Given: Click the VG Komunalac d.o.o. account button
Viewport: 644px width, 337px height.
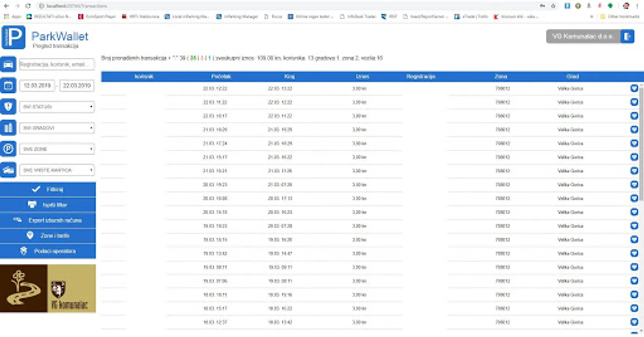Looking at the screenshot, I should pos(583,36).
